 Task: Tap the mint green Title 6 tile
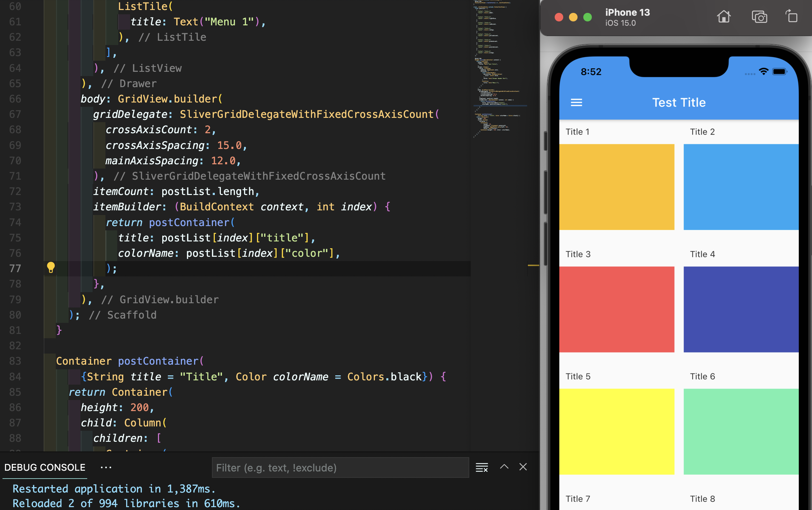[741, 431]
